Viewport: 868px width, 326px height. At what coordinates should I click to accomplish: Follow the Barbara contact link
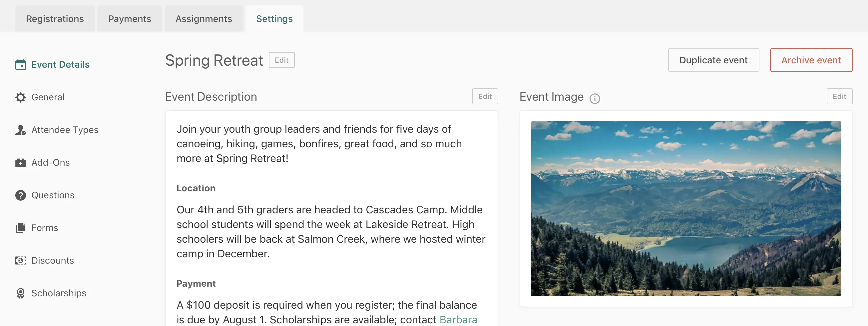point(458,319)
